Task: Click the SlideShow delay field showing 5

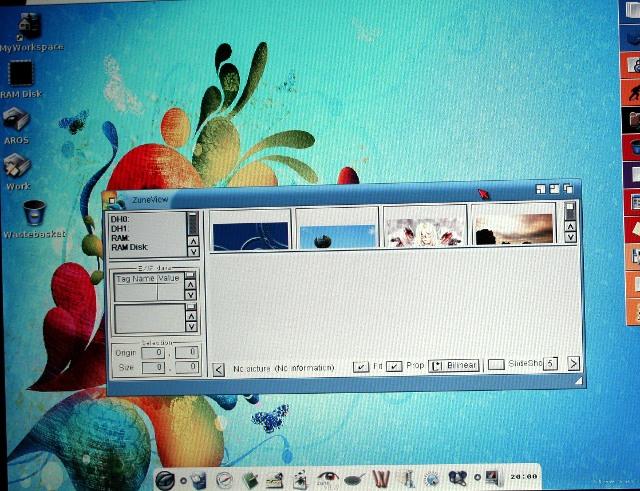Action: click(x=550, y=363)
